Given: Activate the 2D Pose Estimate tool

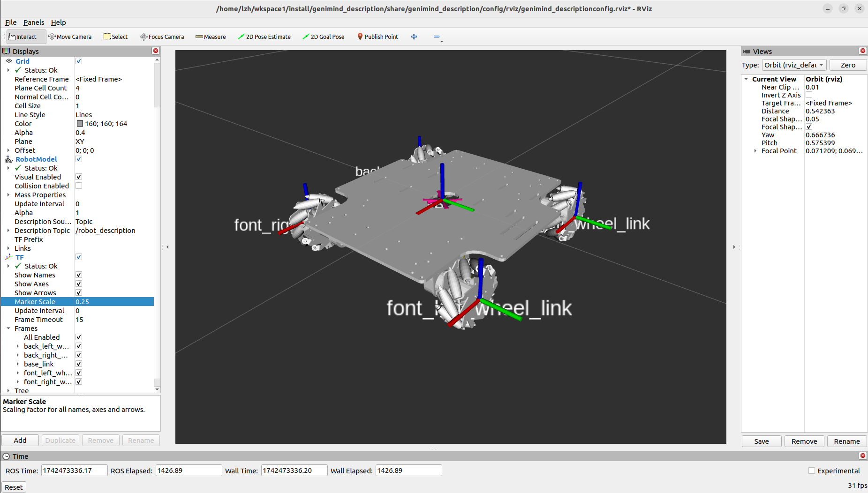Looking at the screenshot, I should click(x=264, y=37).
